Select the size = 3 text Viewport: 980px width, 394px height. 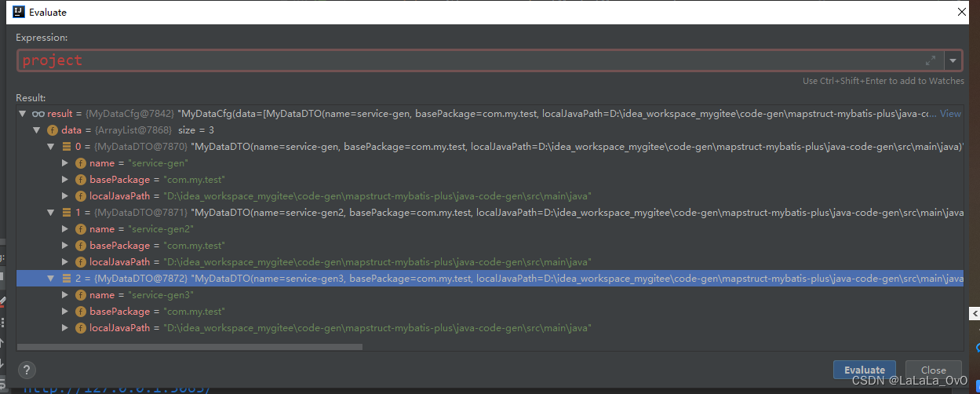click(x=196, y=130)
